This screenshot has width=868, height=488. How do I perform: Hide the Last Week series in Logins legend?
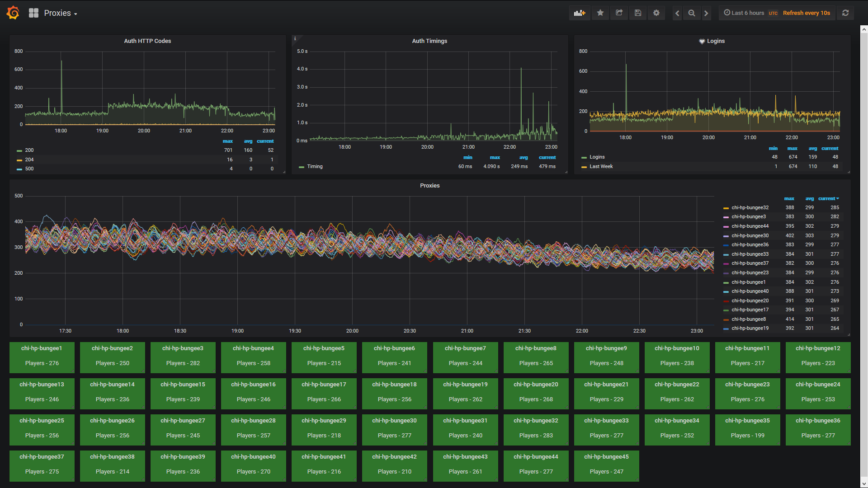coord(601,166)
